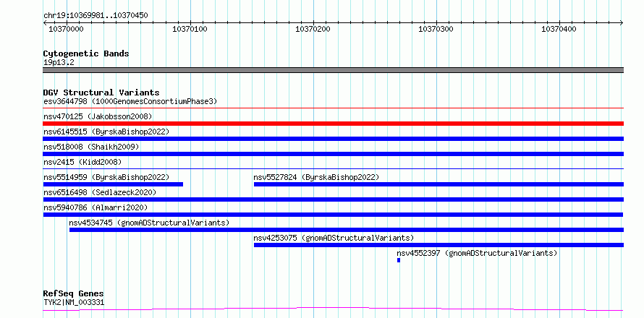The height and width of the screenshot is (318, 644).
Task: Click the gray 19p13.2 cytoband bar
Action: pyautogui.click(x=333, y=70)
